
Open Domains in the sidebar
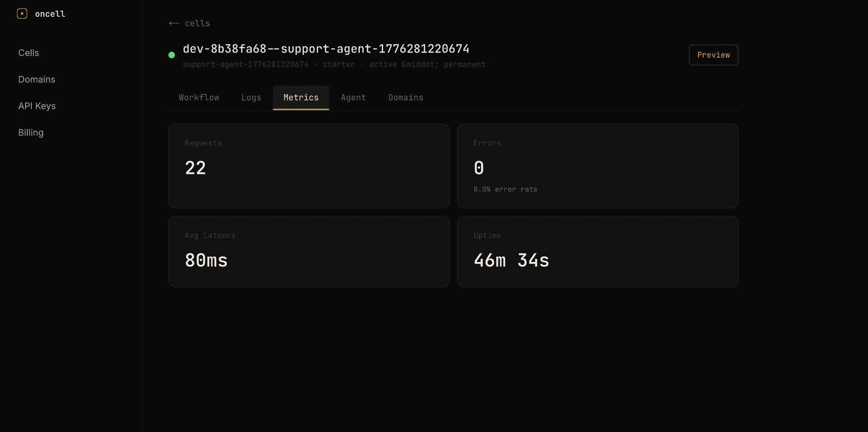pyautogui.click(x=36, y=79)
